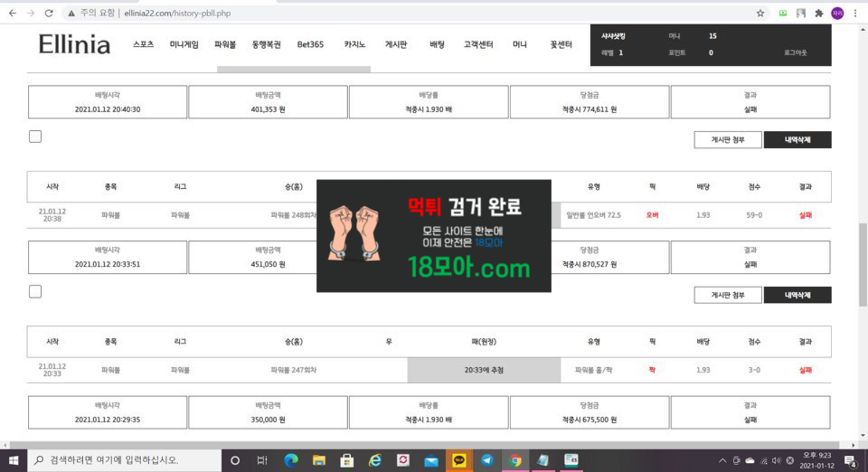Open the Bet365 menu
Image resolution: width=868 pixels, height=472 pixels.
pos(310,44)
